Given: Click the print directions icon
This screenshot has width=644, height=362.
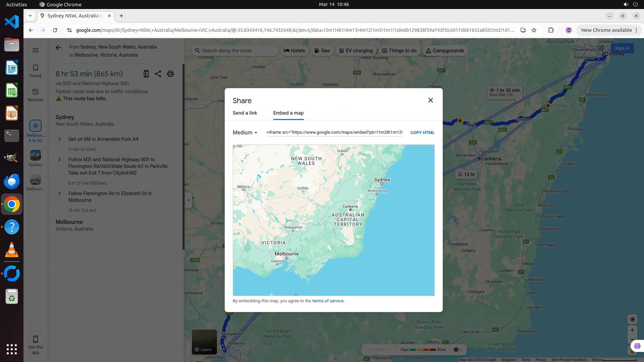Looking at the screenshot, I should [170, 74].
